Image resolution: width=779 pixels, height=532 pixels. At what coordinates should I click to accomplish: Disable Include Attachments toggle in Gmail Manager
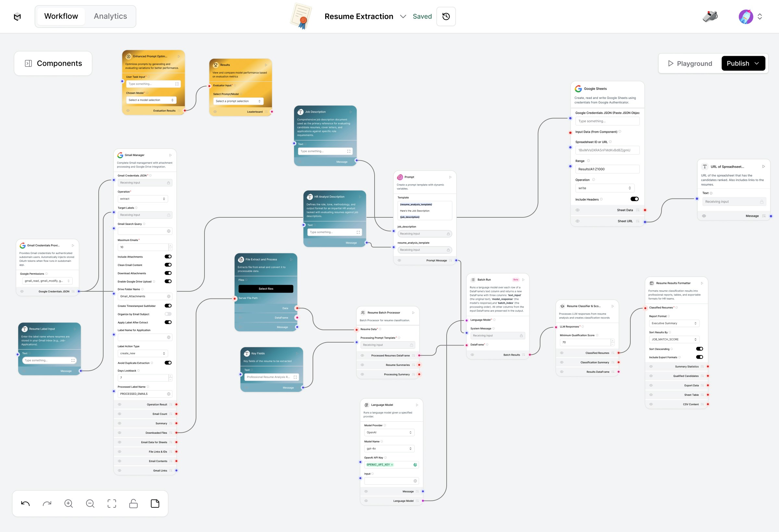168,257
